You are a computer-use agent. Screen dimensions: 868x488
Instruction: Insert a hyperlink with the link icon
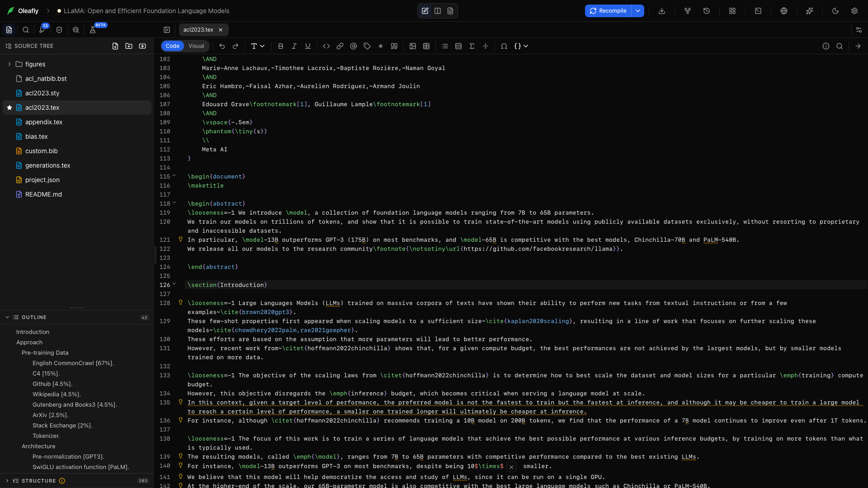pyautogui.click(x=340, y=46)
